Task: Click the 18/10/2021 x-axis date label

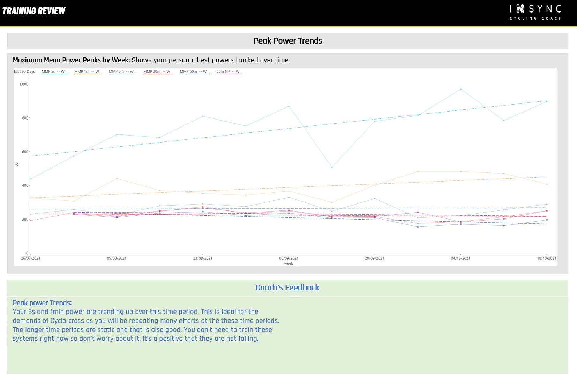Action: [547, 258]
